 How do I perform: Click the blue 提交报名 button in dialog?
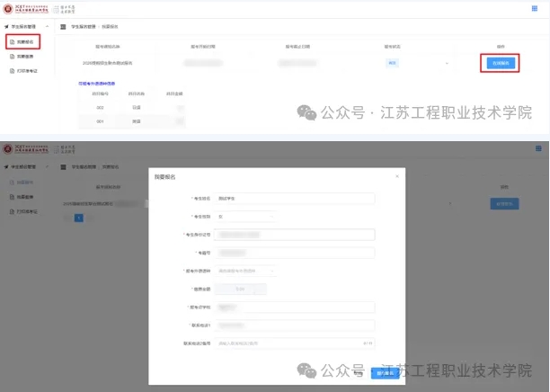click(x=386, y=373)
